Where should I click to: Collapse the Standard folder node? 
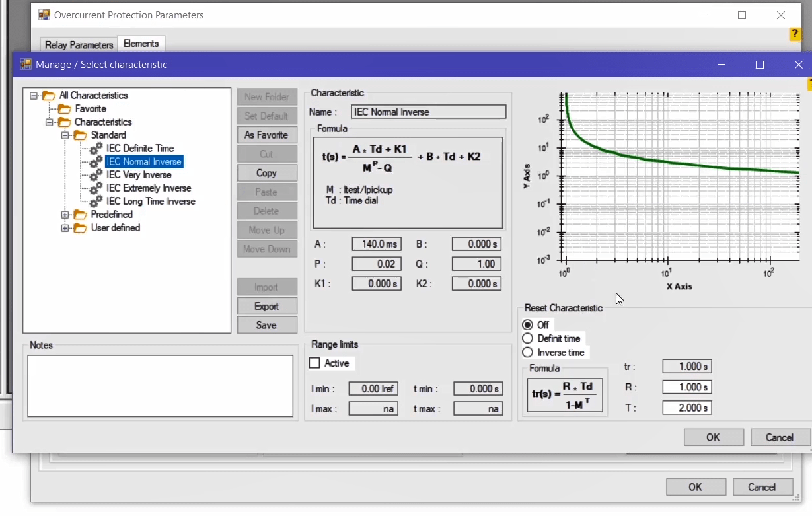coord(65,135)
